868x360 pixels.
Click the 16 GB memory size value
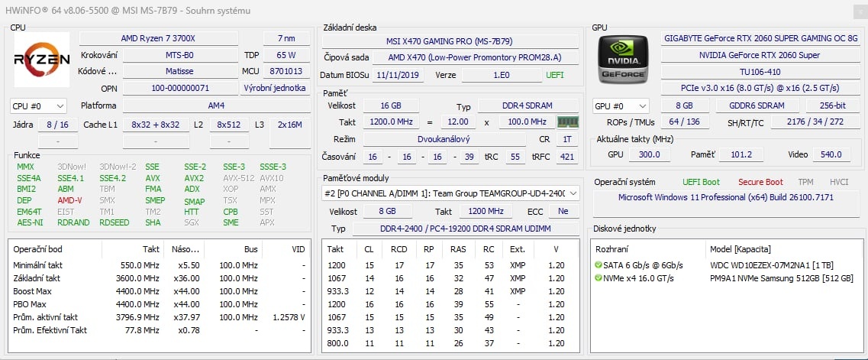[391, 105]
